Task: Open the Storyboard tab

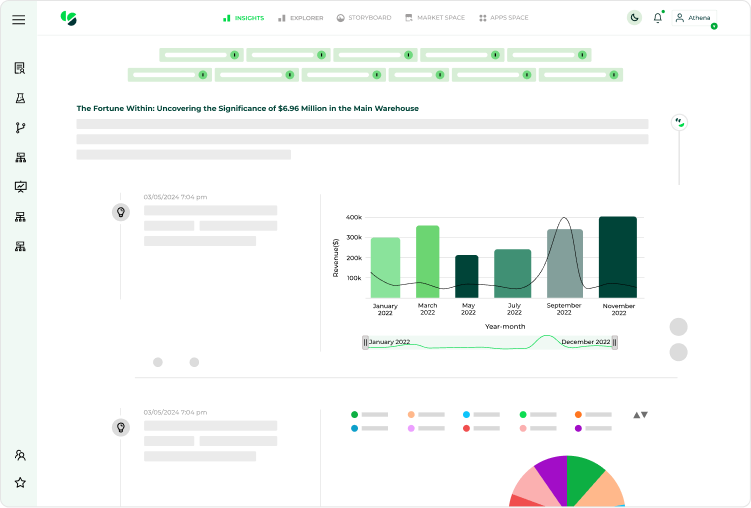Action: point(364,18)
